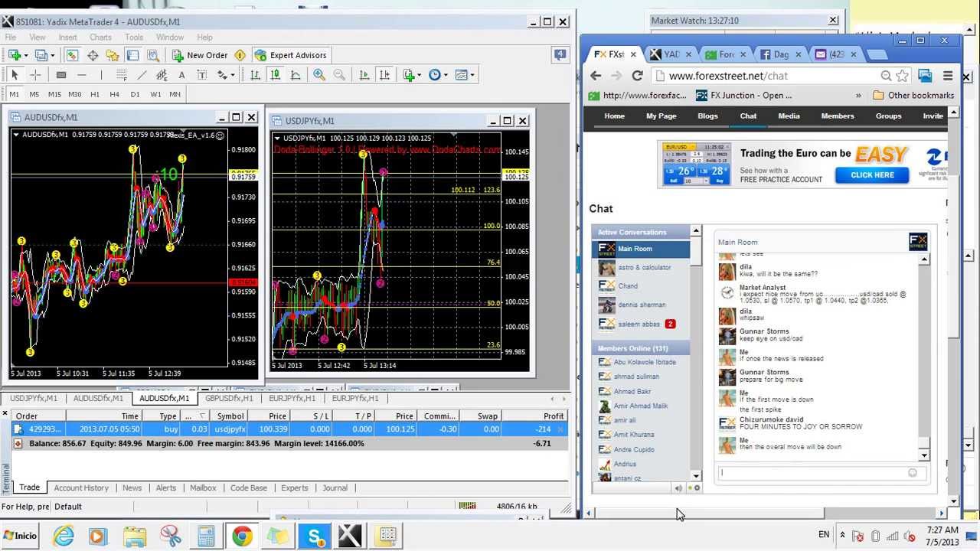Go back in the browser
This screenshot has width=980, height=551.
pyautogui.click(x=596, y=76)
